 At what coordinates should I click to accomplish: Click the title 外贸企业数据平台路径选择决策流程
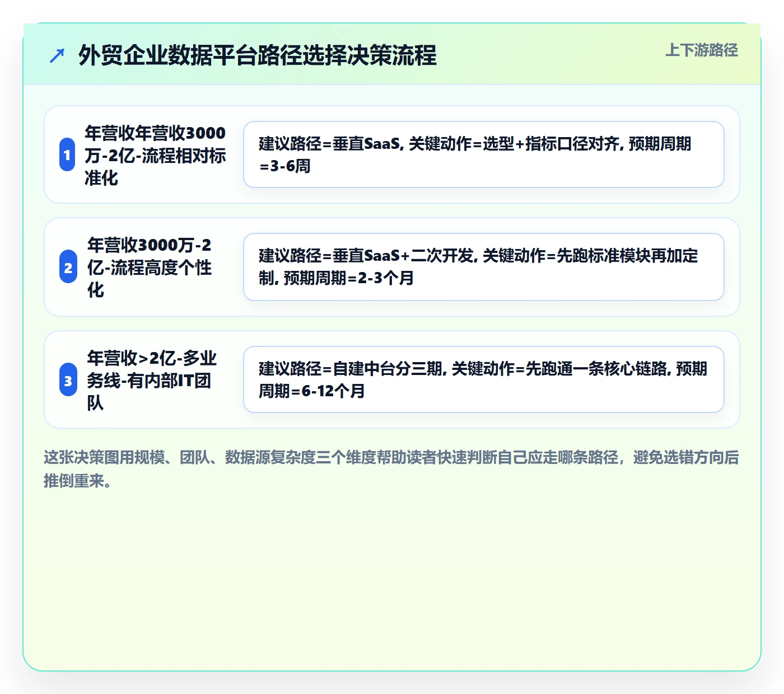pos(258,55)
